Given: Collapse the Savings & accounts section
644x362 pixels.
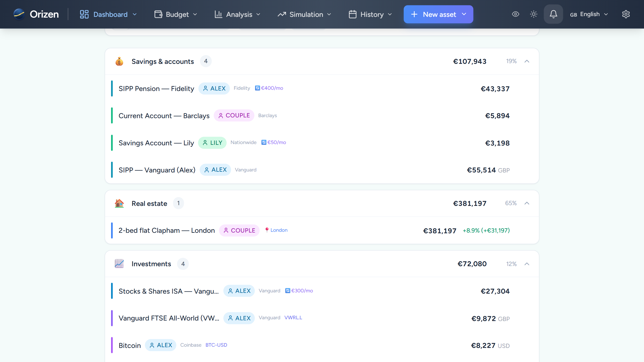Looking at the screenshot, I should point(527,61).
